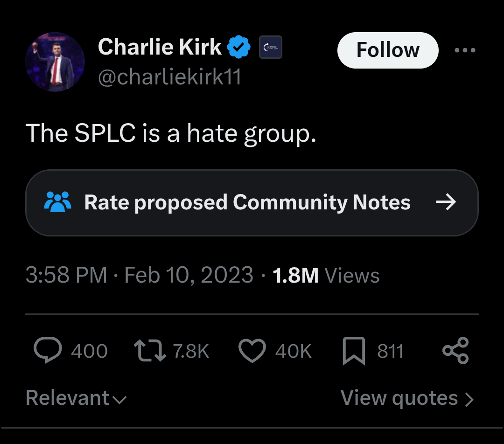This screenshot has width=504, height=444.
Task: Click the arrow on Community Notes banner
Action: (x=445, y=202)
